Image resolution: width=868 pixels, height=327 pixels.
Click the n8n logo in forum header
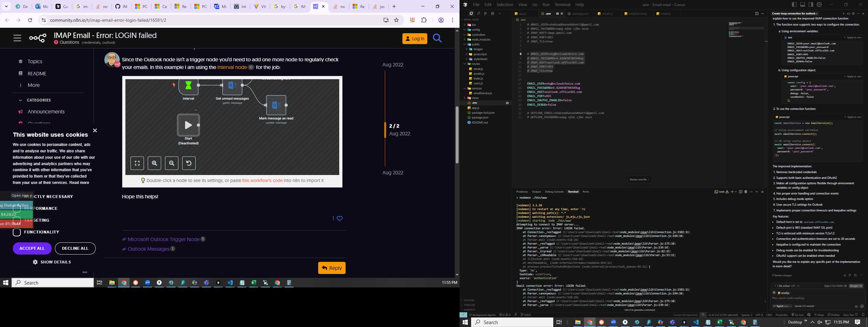38,38
